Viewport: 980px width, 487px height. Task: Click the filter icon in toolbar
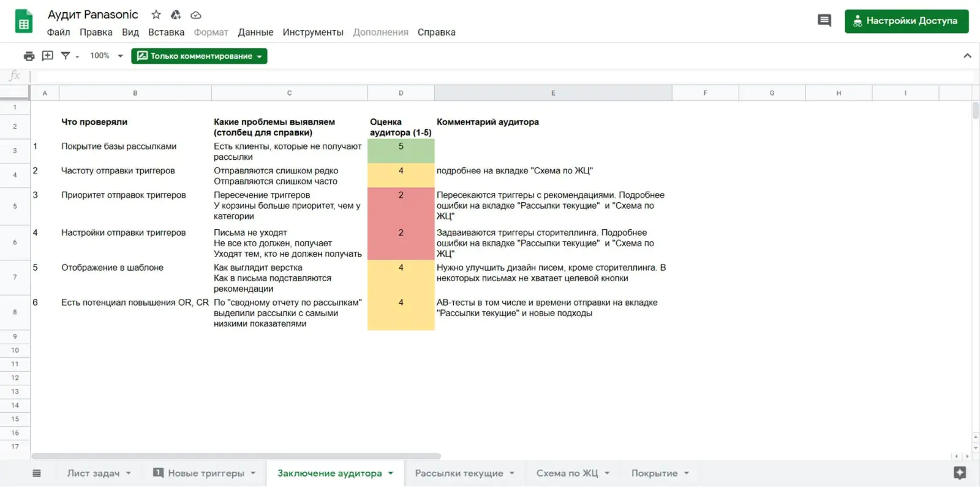coord(66,56)
